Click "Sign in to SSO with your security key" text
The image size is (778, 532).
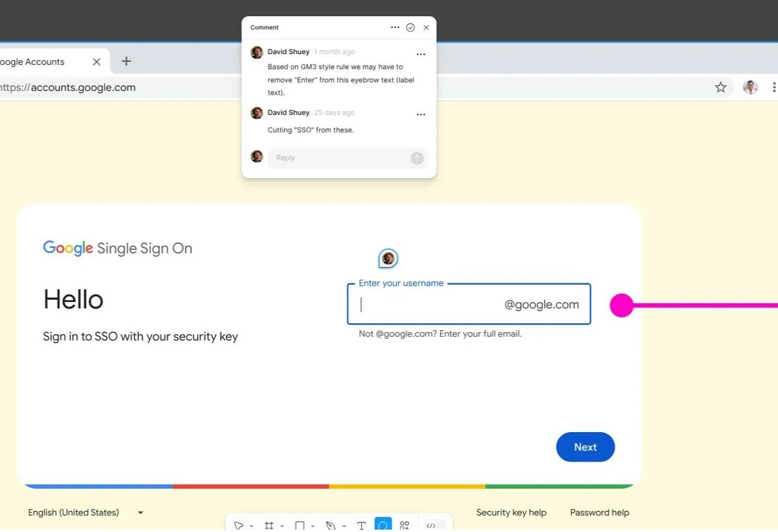point(140,336)
